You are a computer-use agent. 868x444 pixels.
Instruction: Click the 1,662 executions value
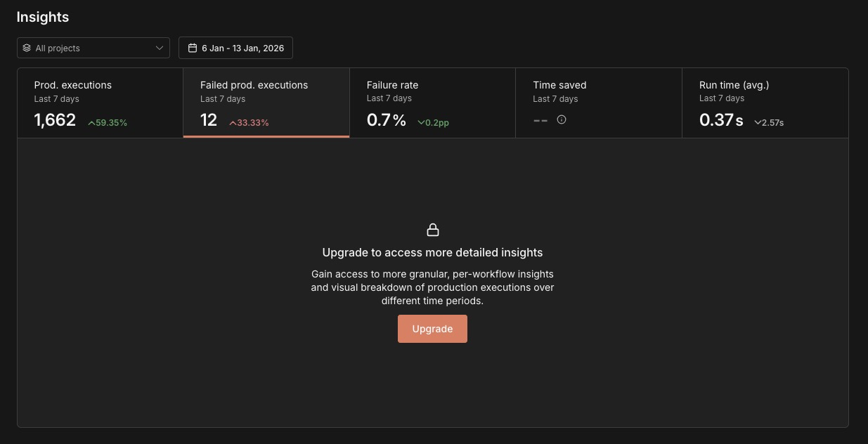(x=55, y=120)
